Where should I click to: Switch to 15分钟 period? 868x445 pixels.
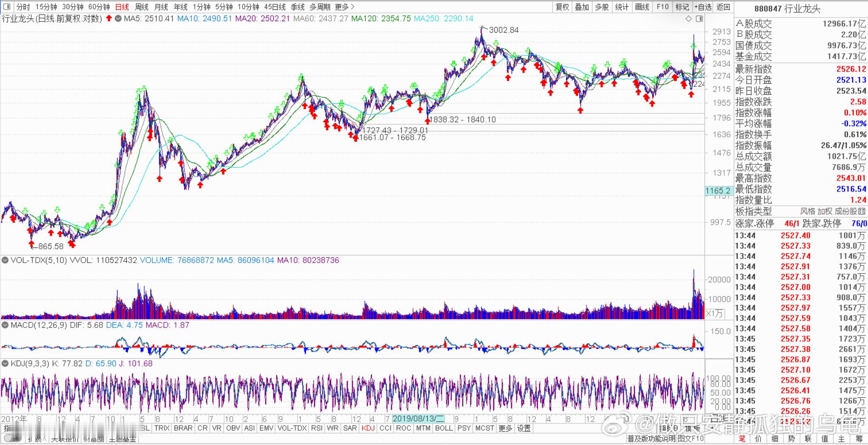coord(46,7)
